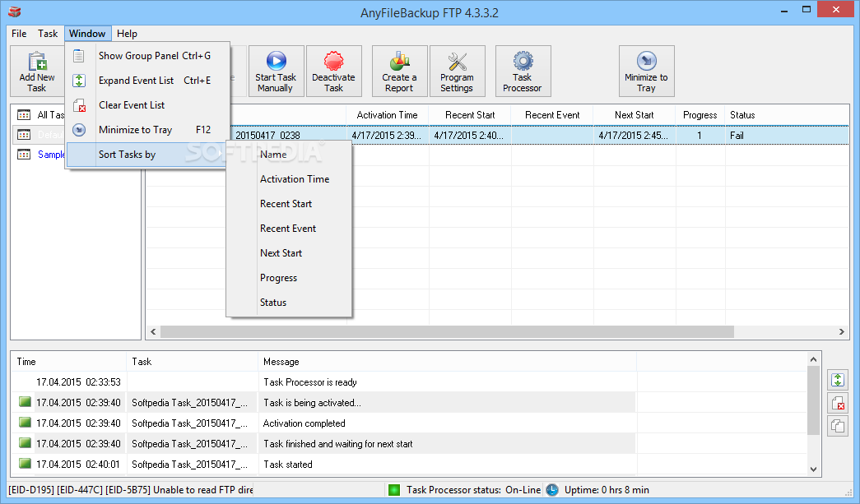Click the Status column header

pyautogui.click(x=787, y=115)
